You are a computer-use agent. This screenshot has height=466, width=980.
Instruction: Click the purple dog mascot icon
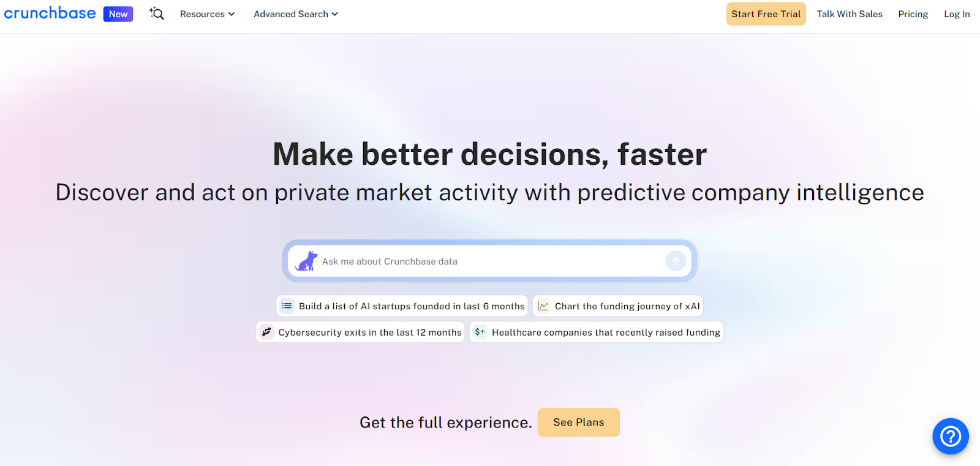306,261
